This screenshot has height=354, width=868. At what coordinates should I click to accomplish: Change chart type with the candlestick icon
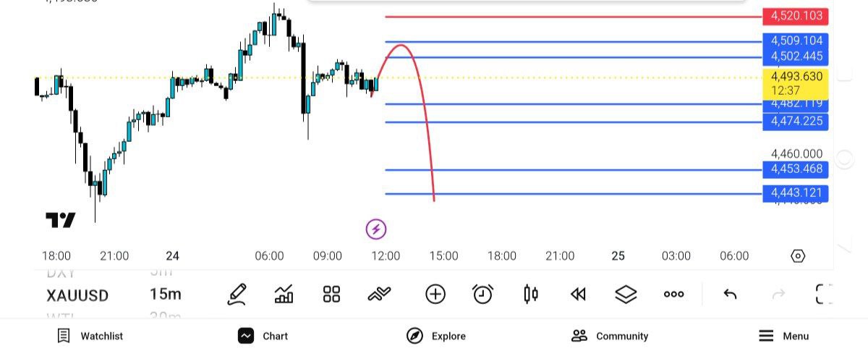531,294
